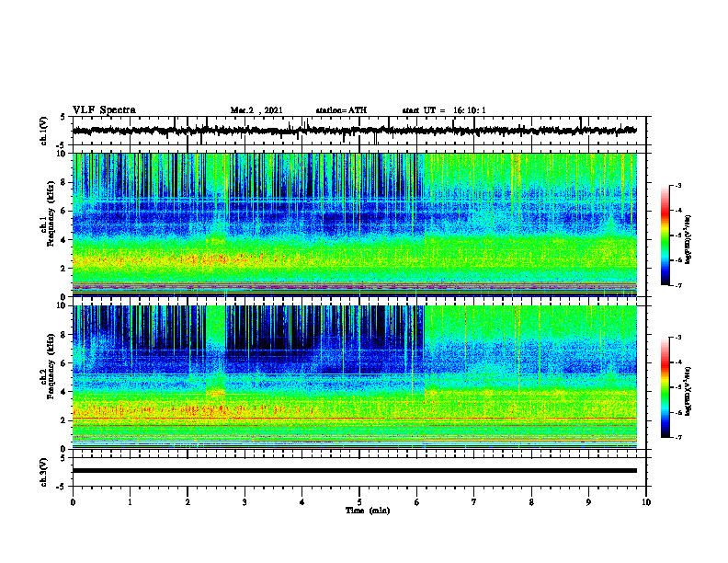Click the time axis tick label "3"

point(245,502)
